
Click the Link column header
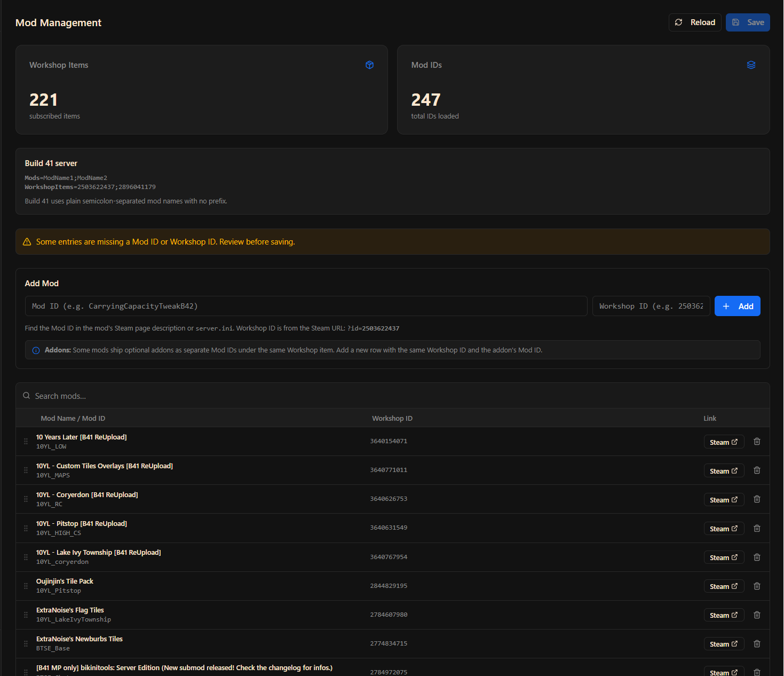(x=710, y=419)
